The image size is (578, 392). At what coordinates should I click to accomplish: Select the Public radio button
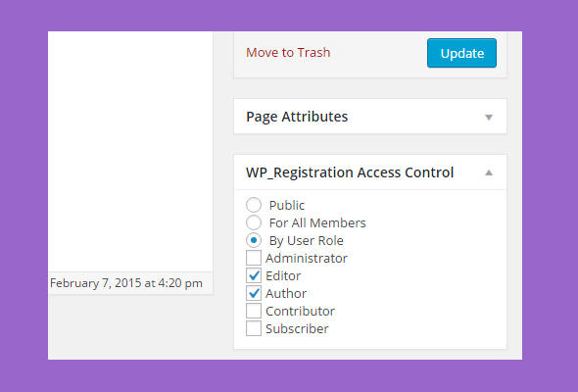[x=254, y=205]
